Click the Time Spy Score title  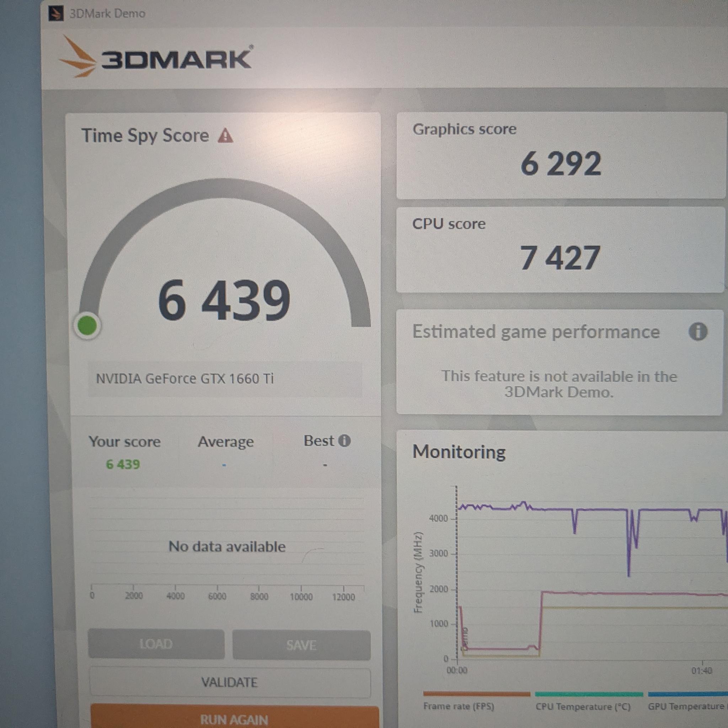click(145, 136)
